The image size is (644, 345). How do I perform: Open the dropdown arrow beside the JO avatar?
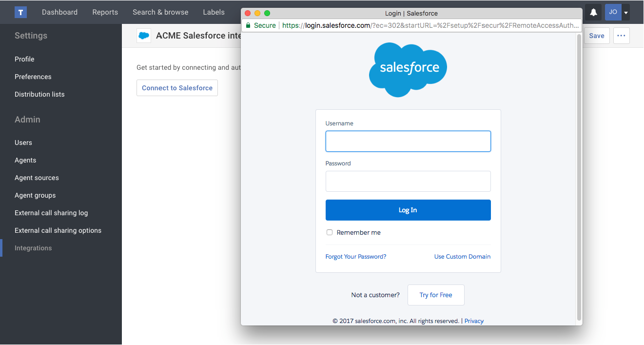pyautogui.click(x=626, y=12)
